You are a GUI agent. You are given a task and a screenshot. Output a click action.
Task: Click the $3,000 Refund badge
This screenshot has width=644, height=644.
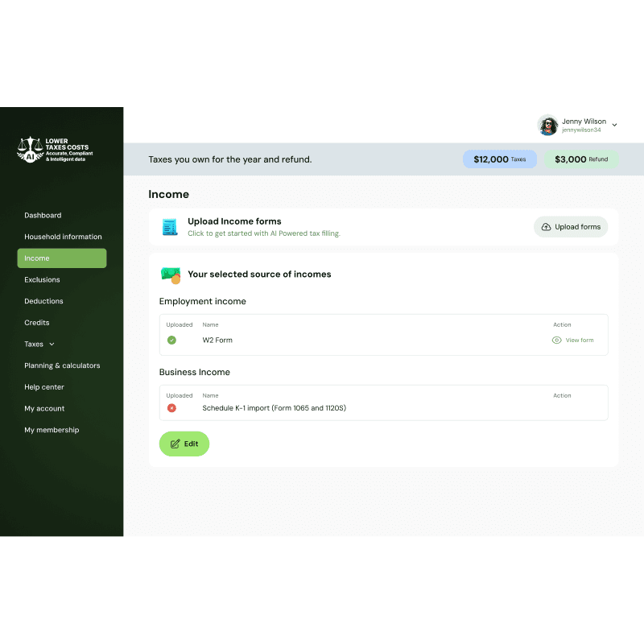click(581, 159)
